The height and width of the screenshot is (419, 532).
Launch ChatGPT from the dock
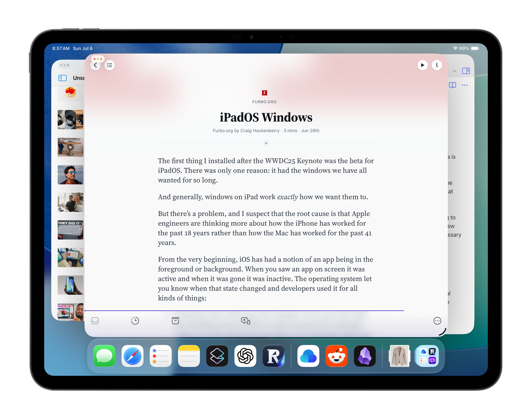coord(245,356)
